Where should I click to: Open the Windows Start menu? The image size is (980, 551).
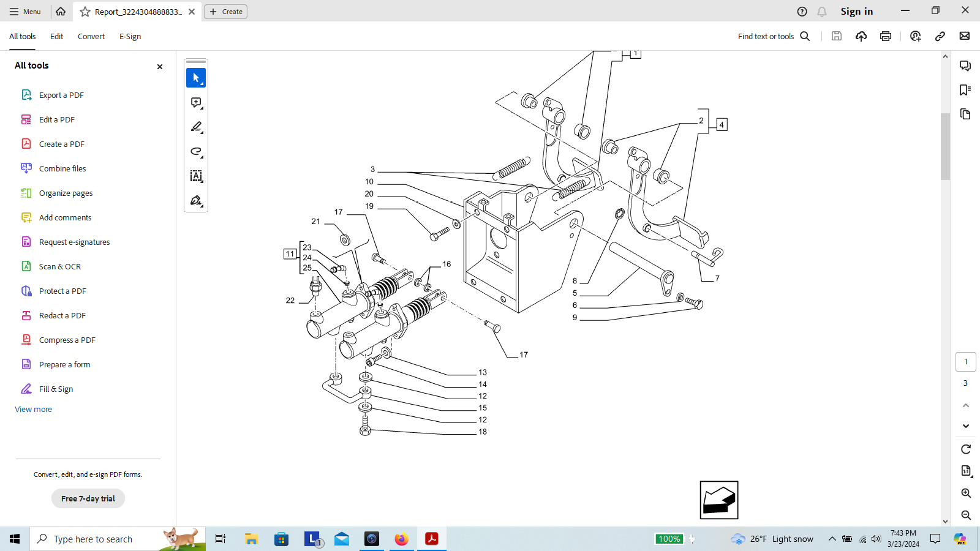(x=15, y=539)
